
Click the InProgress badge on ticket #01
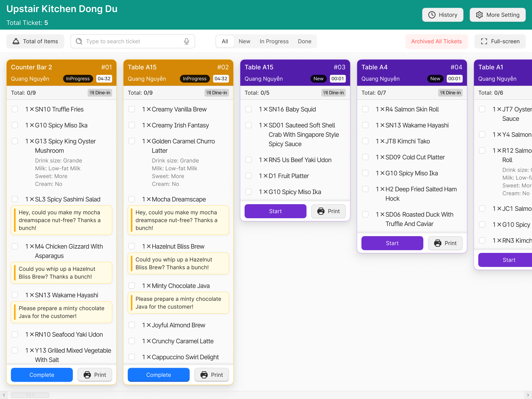point(78,79)
